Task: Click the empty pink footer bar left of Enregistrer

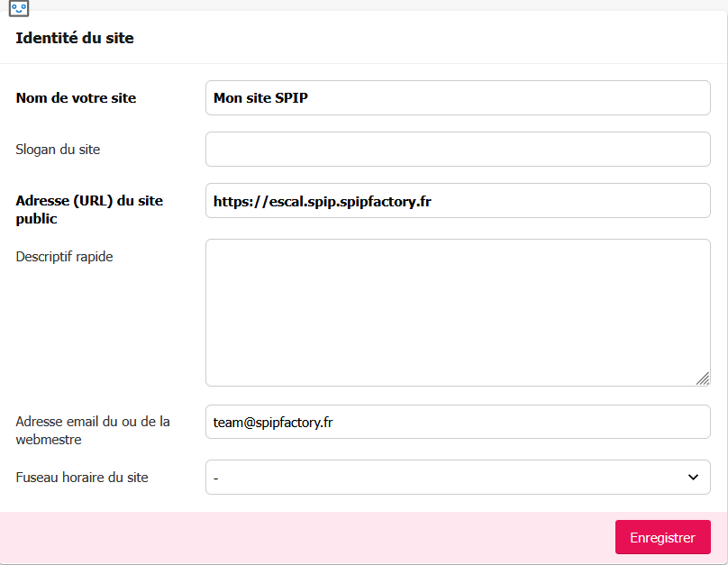Action: (x=306, y=537)
